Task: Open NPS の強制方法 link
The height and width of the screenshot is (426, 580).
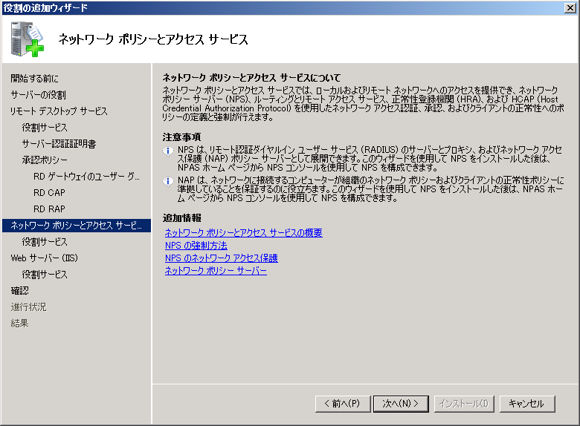Action: tap(196, 246)
